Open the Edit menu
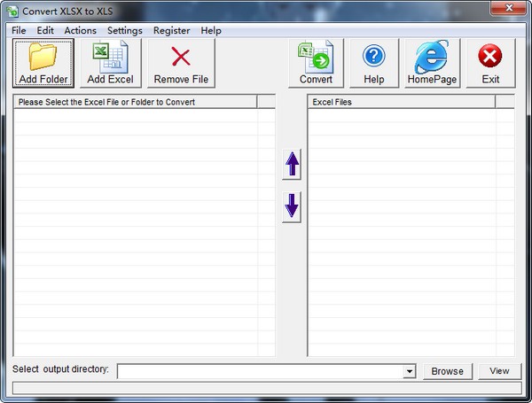This screenshot has width=532, height=403. click(x=45, y=30)
